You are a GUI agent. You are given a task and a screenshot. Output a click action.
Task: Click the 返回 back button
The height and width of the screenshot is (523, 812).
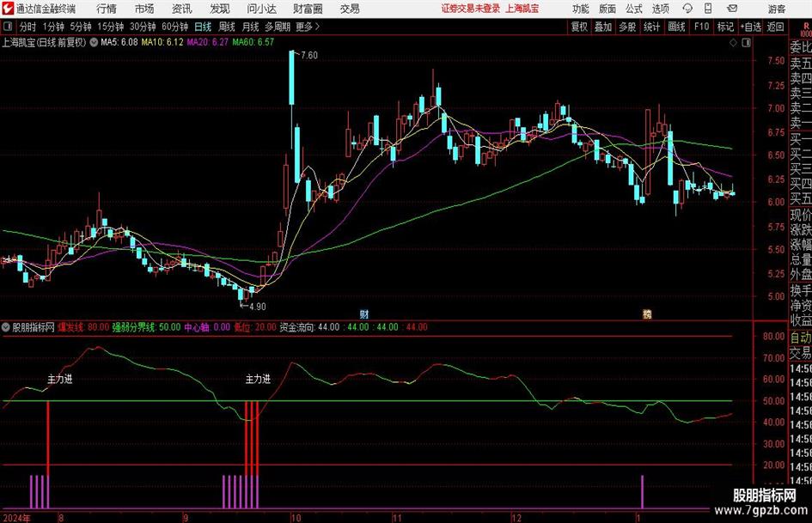(x=775, y=27)
